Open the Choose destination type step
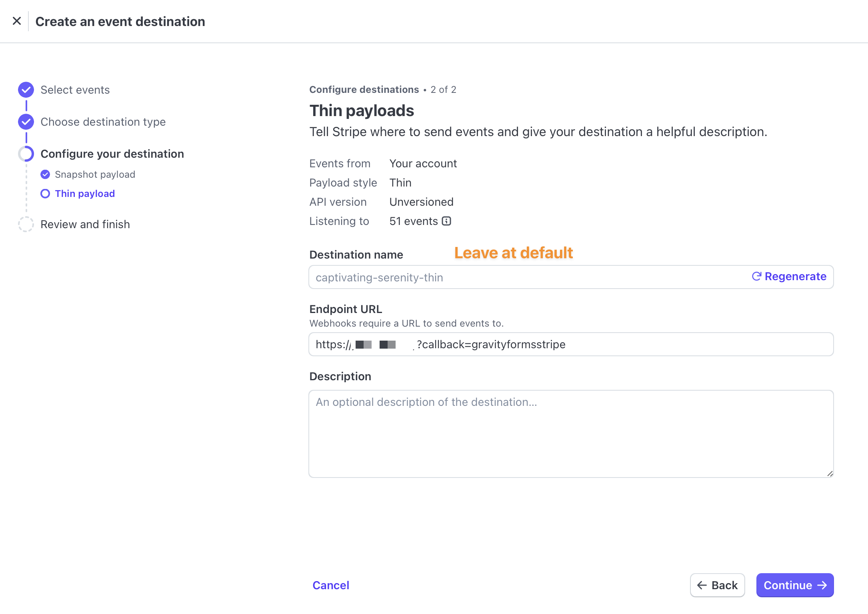868x614 pixels. (103, 122)
